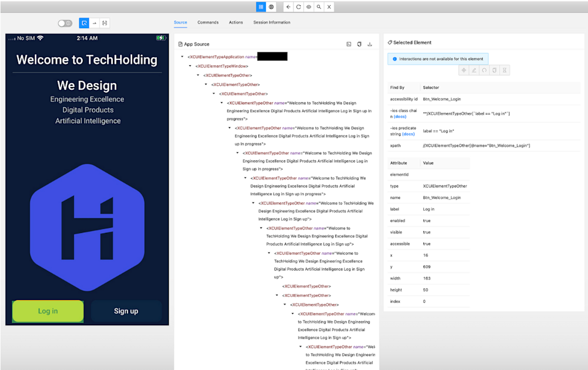Viewport: 588px width, 370px height.
Task: Switch to web/hybrid mode globe icon
Action: [271, 7]
